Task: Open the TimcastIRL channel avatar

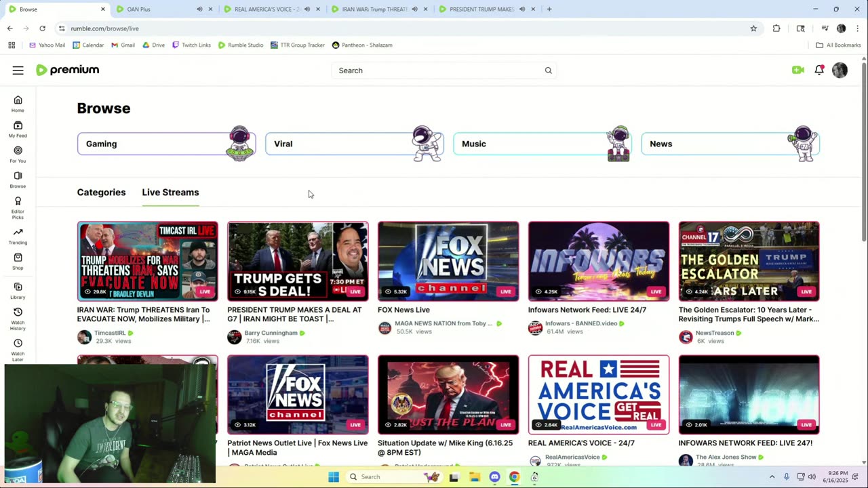Action: tap(84, 337)
